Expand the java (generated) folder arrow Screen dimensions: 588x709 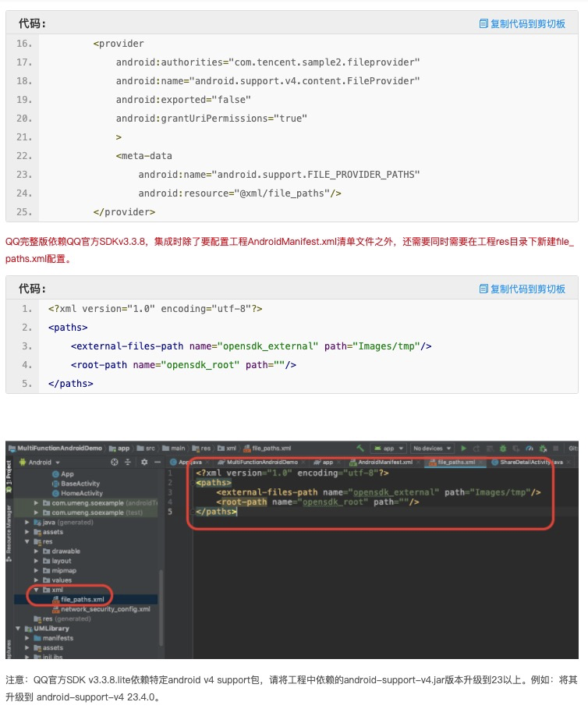pyautogui.click(x=27, y=523)
